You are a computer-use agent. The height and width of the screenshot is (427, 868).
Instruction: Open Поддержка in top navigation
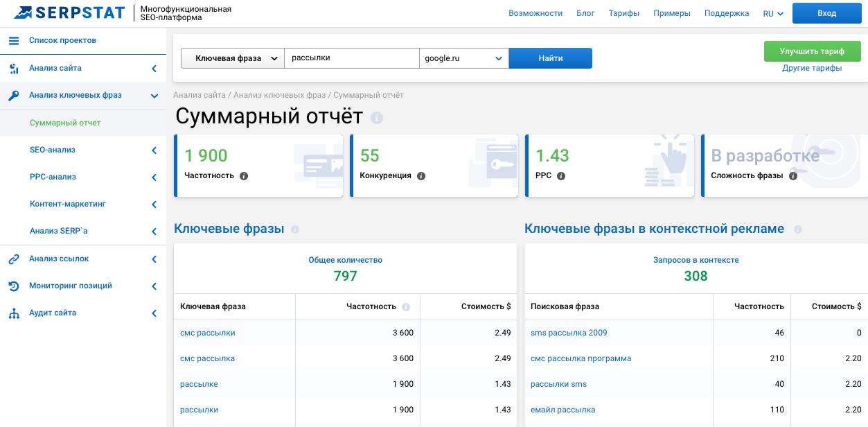[x=727, y=13]
